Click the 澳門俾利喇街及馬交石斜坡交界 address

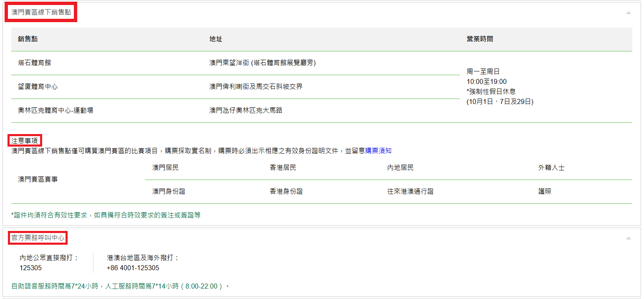(256, 86)
